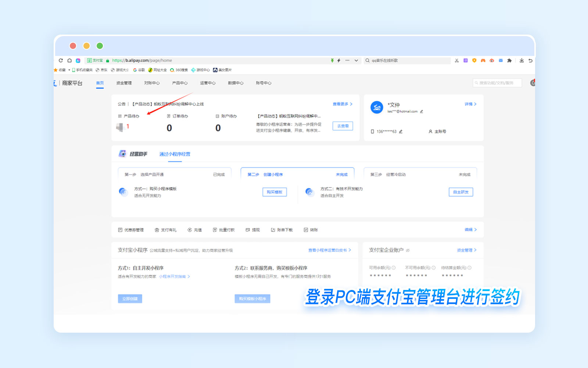Open 查看更多 announcements link
Screen dimensions: 588x368
(343, 104)
